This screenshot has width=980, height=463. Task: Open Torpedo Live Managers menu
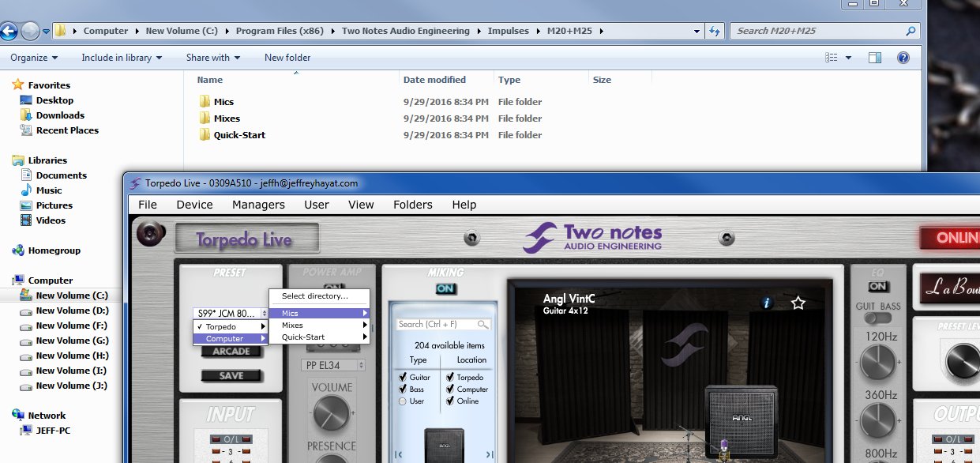click(x=258, y=205)
